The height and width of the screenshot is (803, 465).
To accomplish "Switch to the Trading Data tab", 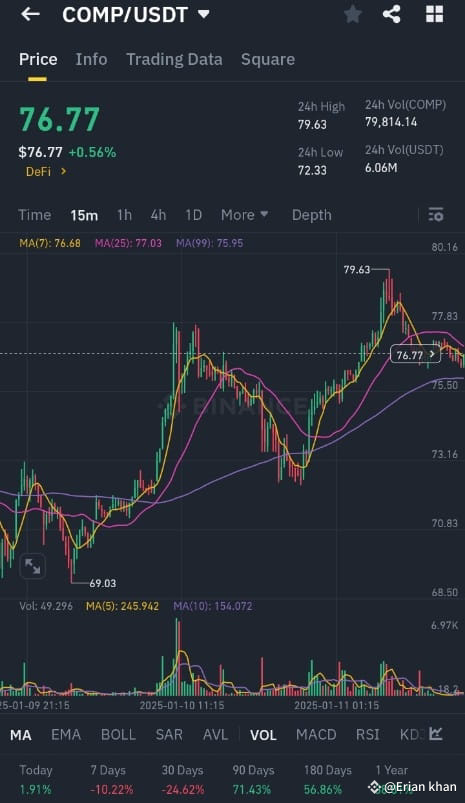I will (174, 59).
